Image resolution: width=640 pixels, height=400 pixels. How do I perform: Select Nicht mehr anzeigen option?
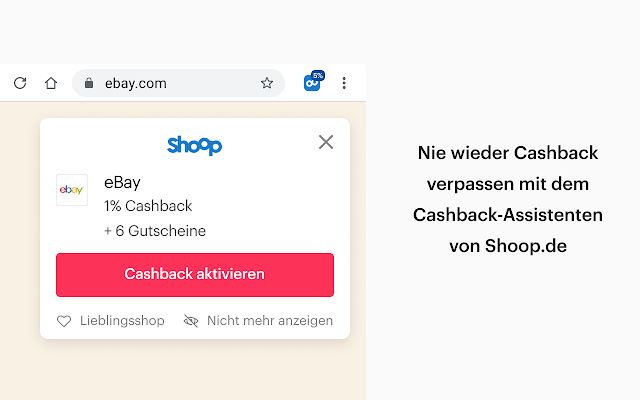[270, 321]
